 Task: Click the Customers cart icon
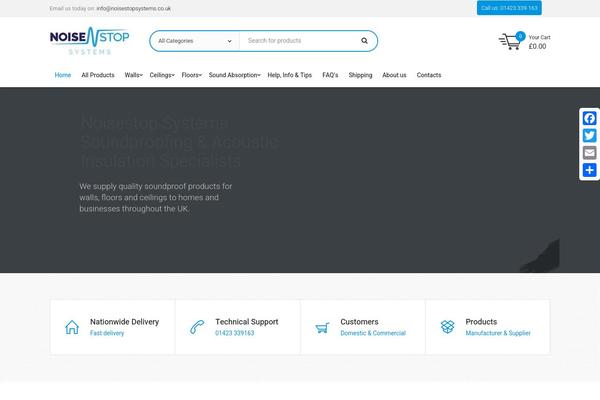[322, 328]
